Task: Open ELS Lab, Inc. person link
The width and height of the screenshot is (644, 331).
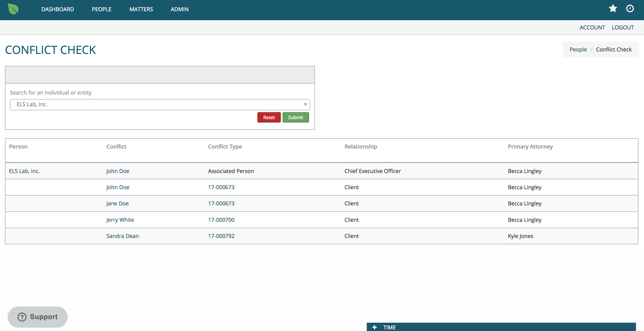Action: coord(24,171)
